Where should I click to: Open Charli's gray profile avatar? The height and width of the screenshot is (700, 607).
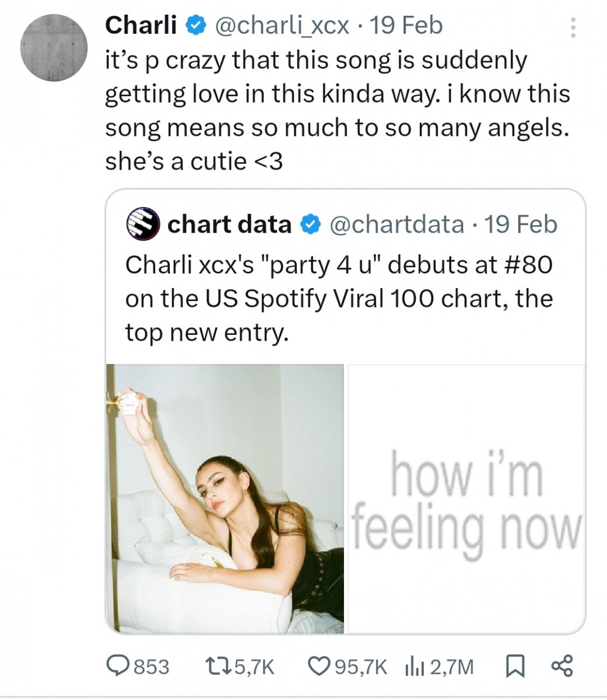[x=54, y=48]
